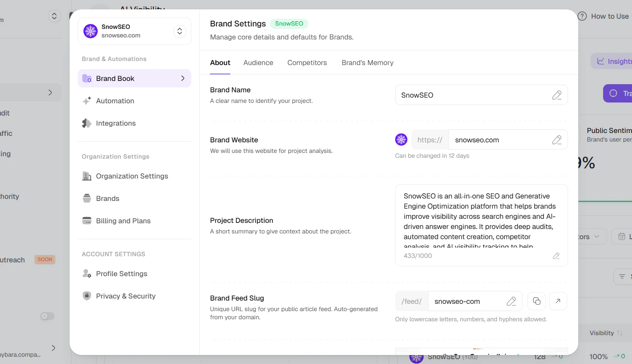Edit the Project Description via pencil icon
Viewport: 632px width, 364px height.
[556, 256]
